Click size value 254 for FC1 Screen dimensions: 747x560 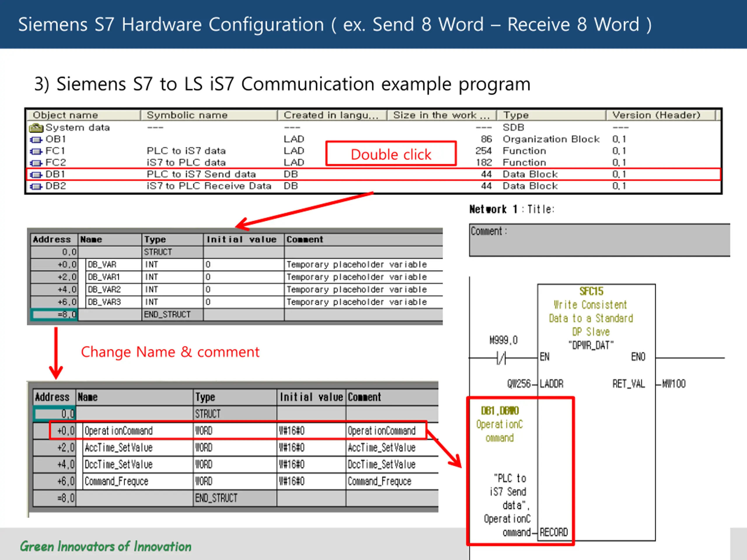point(484,151)
